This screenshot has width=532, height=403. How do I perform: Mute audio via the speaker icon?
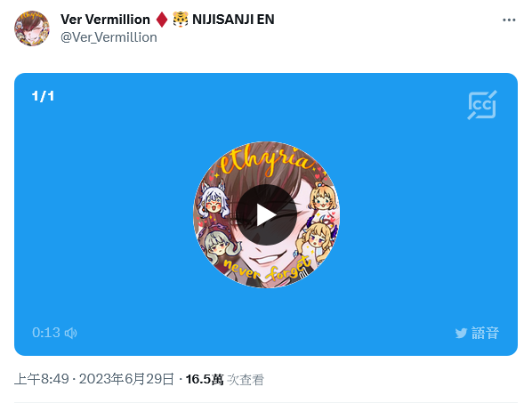click(x=71, y=333)
